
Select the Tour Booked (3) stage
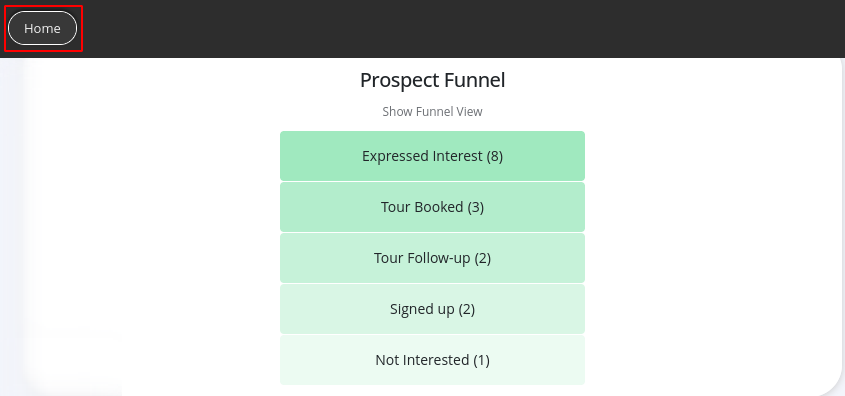click(x=432, y=207)
